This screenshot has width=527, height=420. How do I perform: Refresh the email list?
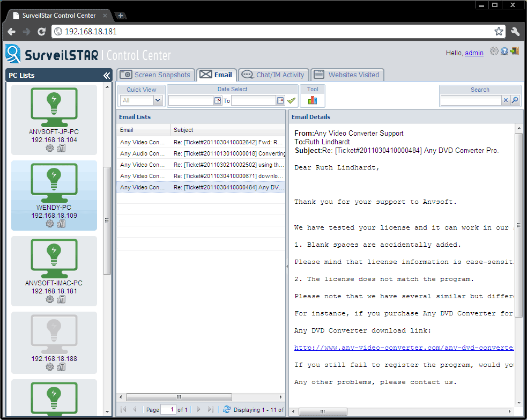[x=227, y=409]
